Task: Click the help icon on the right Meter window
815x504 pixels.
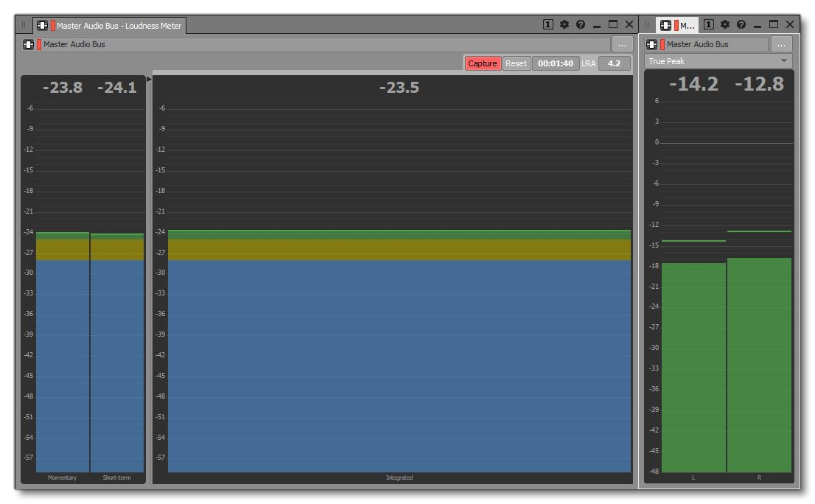Action: pyautogui.click(x=741, y=24)
